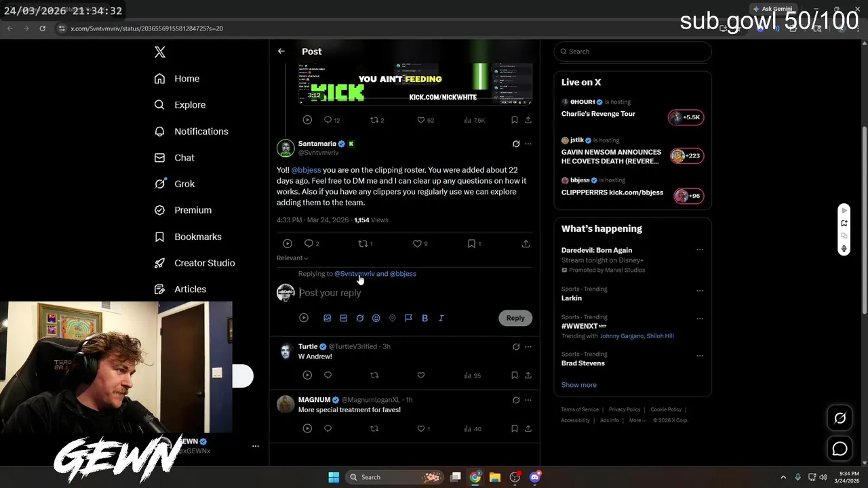
Task: More options on Turtle's reply
Action: coord(528,346)
